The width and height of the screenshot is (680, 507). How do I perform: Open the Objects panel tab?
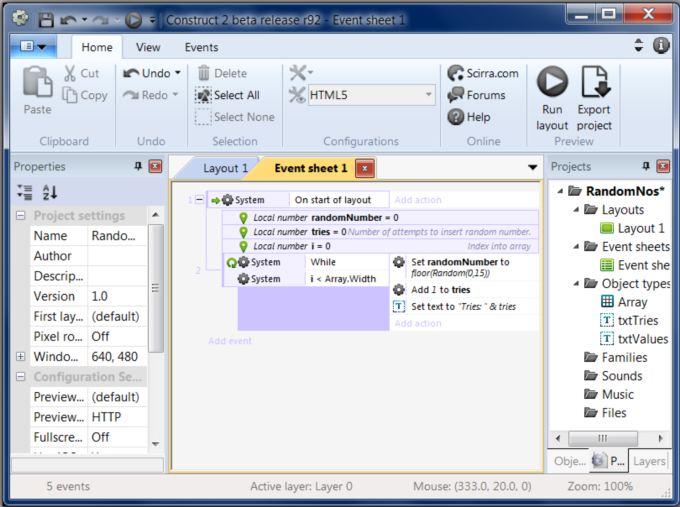point(569,461)
